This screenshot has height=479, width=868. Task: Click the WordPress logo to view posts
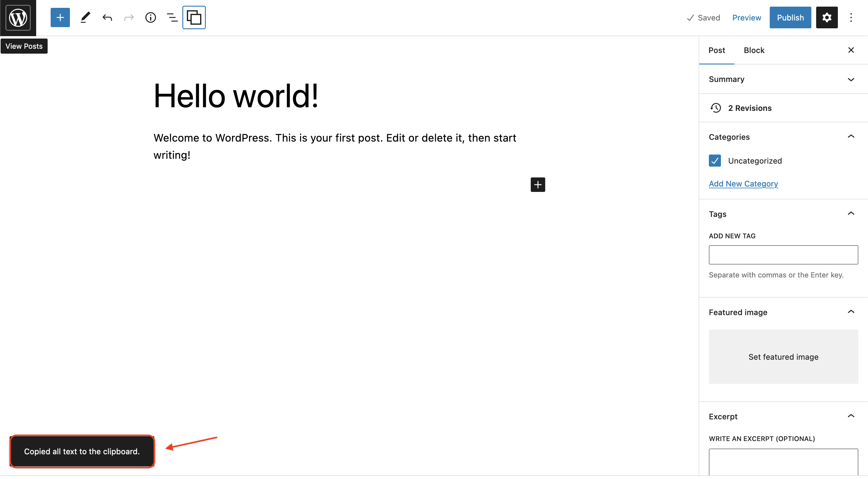[x=18, y=17]
